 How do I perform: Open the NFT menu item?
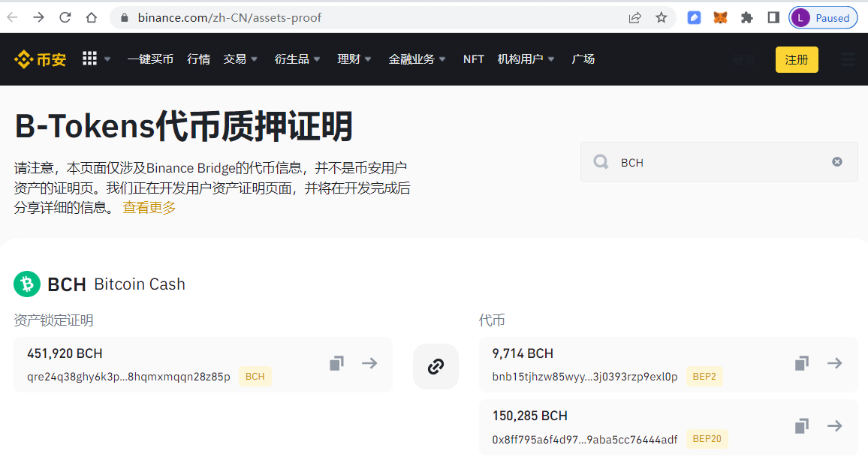click(x=473, y=59)
